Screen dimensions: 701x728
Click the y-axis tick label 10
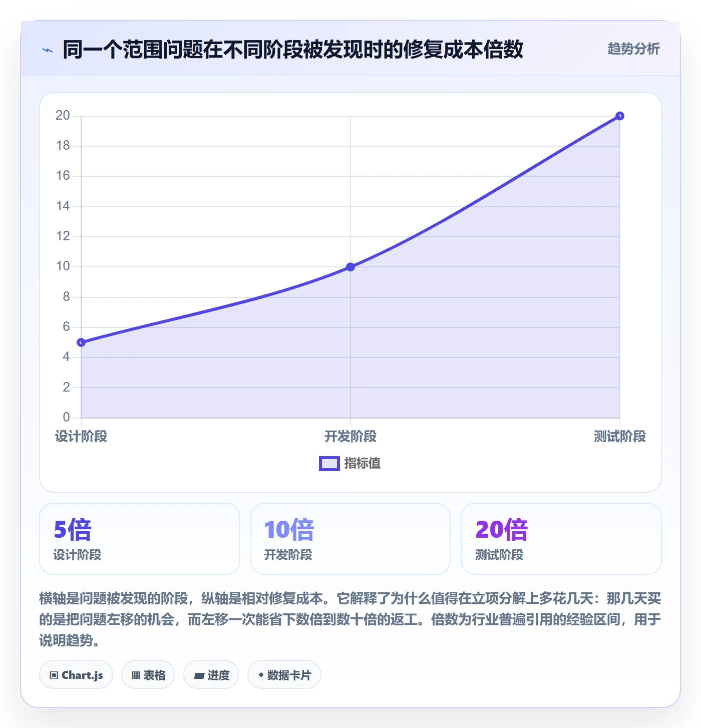pos(63,266)
